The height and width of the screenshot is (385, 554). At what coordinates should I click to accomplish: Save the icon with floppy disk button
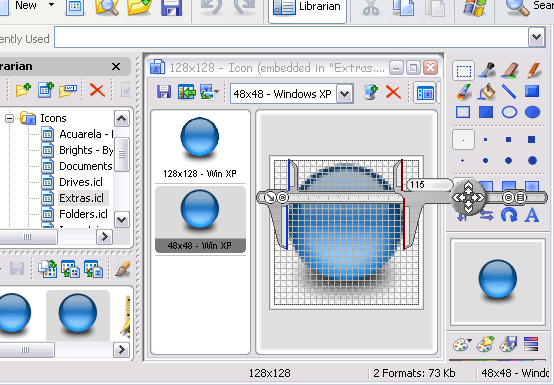click(x=164, y=92)
